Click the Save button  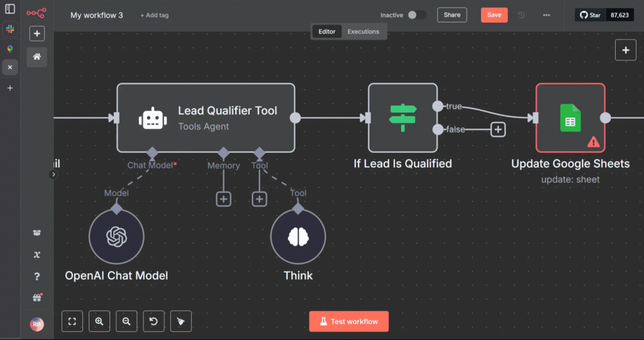click(494, 15)
